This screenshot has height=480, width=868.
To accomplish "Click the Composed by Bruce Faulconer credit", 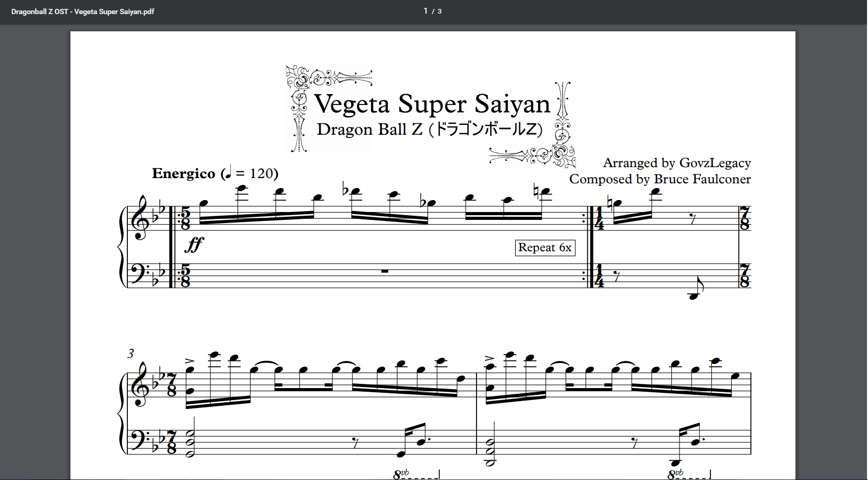I will (x=660, y=179).
